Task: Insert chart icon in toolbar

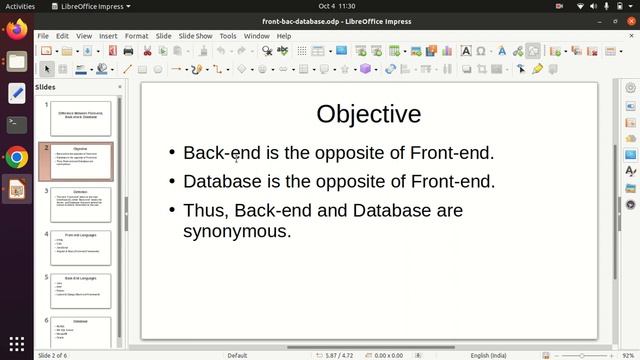Action: (x=447, y=51)
